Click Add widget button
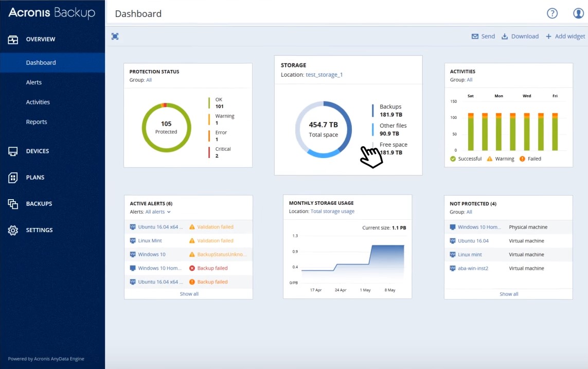588x369 pixels. pos(565,36)
